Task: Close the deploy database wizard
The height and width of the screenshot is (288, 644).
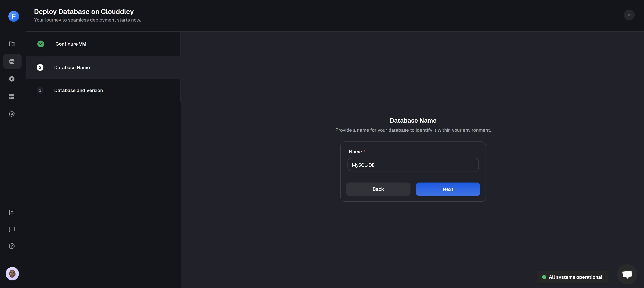Action: tap(629, 15)
